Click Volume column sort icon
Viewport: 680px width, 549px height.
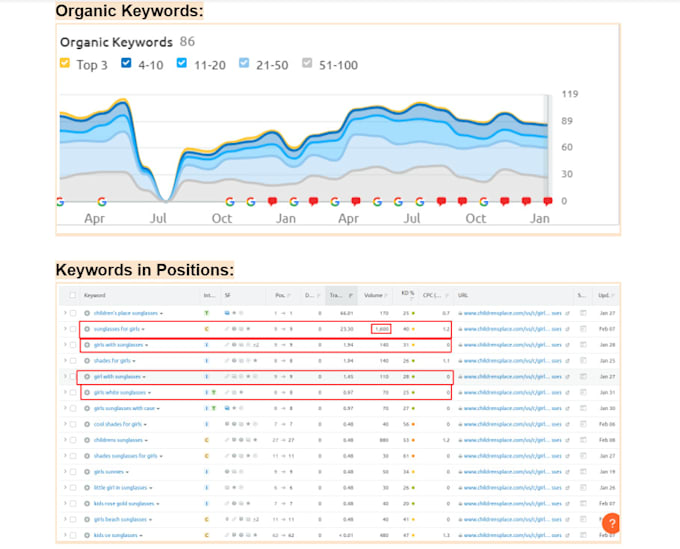[x=386, y=296]
